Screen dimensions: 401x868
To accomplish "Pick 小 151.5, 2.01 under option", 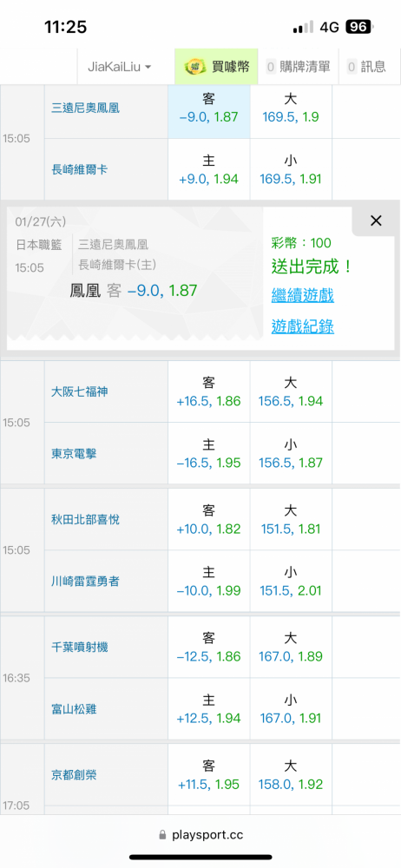I will 291,582.
